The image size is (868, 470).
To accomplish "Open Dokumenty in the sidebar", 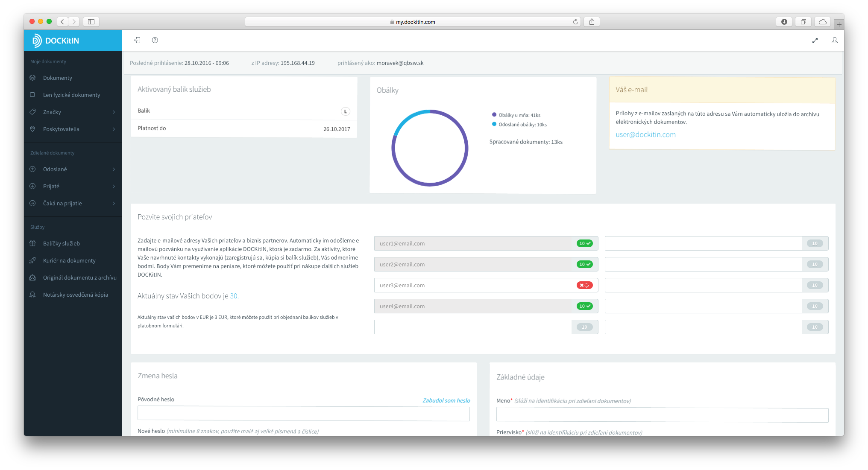I will coord(58,78).
